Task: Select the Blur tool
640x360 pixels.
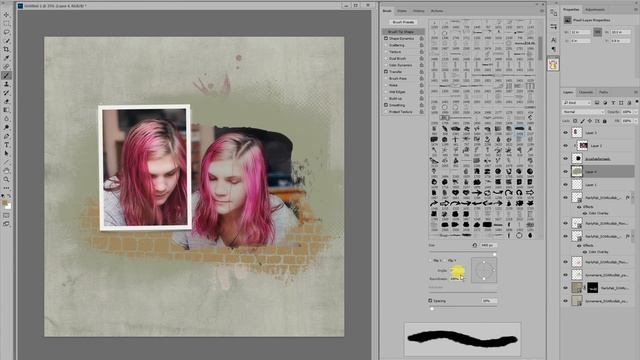Action: pos(6,119)
